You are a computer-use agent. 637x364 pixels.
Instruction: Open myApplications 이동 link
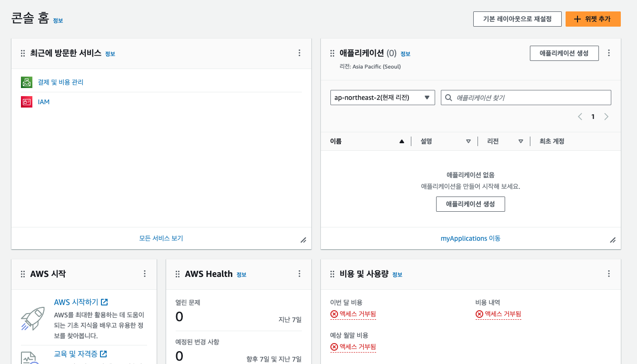tap(470, 238)
